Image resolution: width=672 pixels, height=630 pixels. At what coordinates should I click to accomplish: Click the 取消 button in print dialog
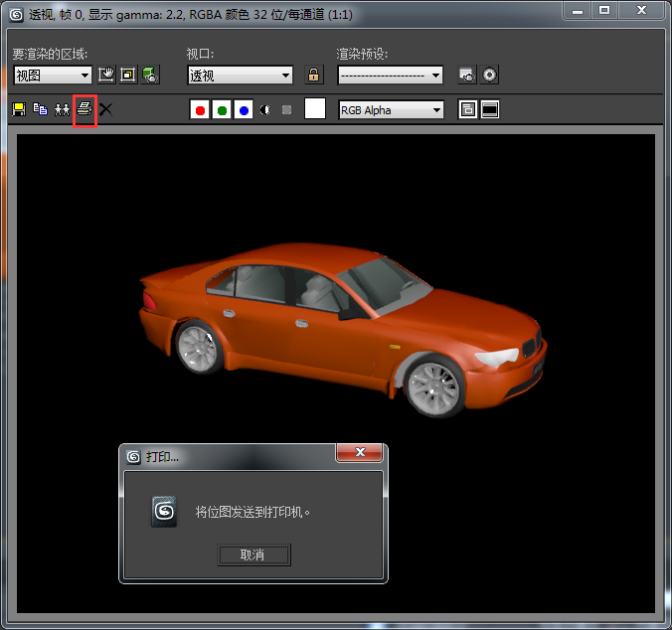[x=253, y=554]
